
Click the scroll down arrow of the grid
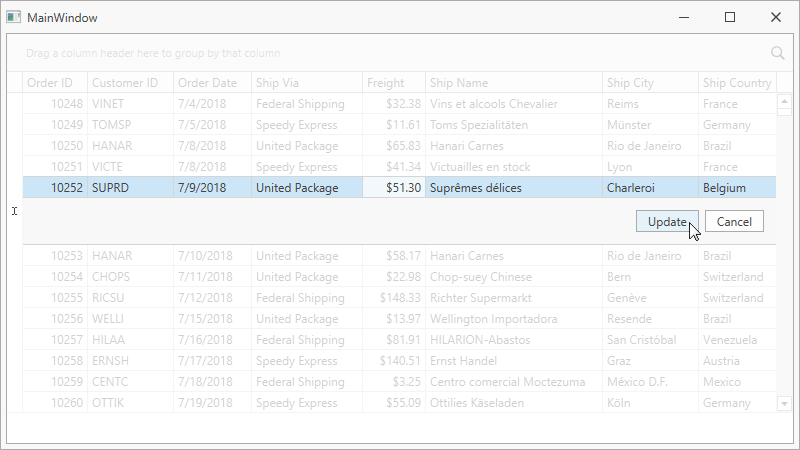pos(784,404)
